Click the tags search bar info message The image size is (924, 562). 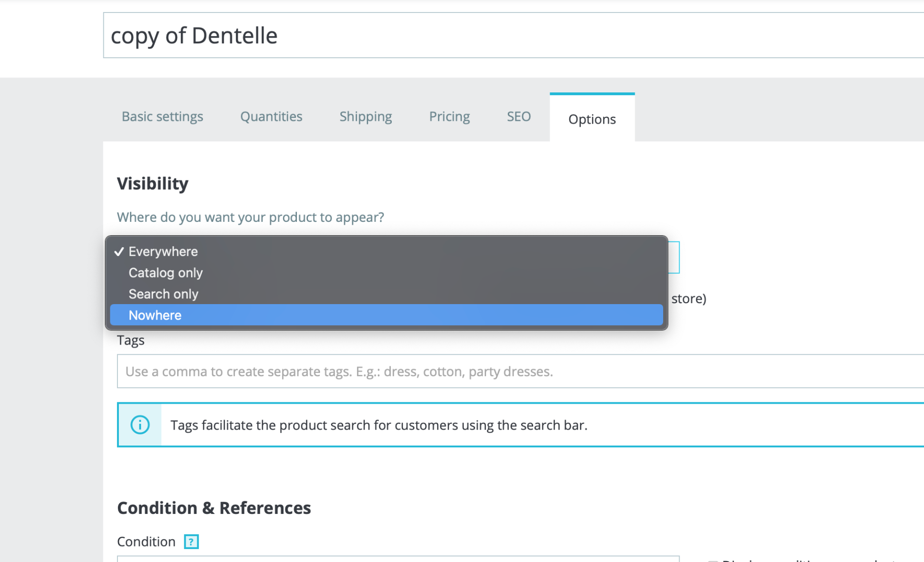(x=379, y=425)
